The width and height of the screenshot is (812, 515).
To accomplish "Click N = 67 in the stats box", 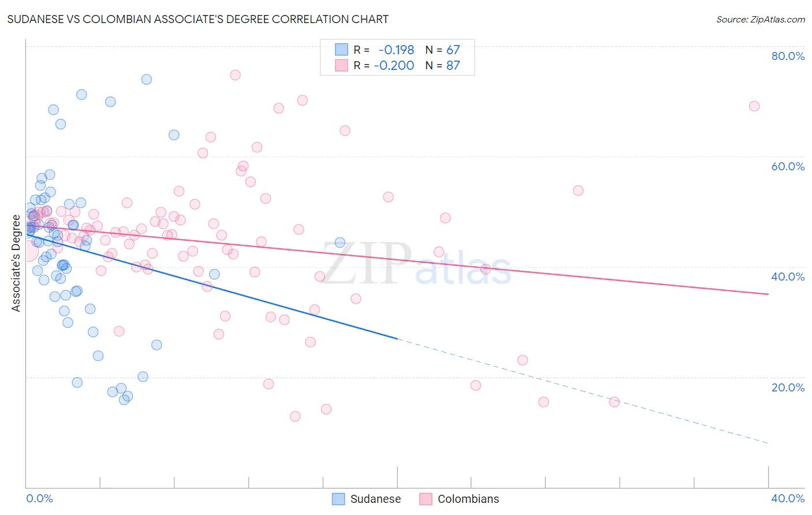I will [442, 50].
